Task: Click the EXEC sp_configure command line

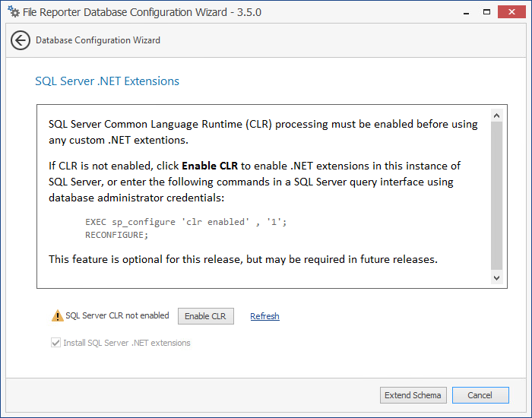Action: click(x=186, y=222)
